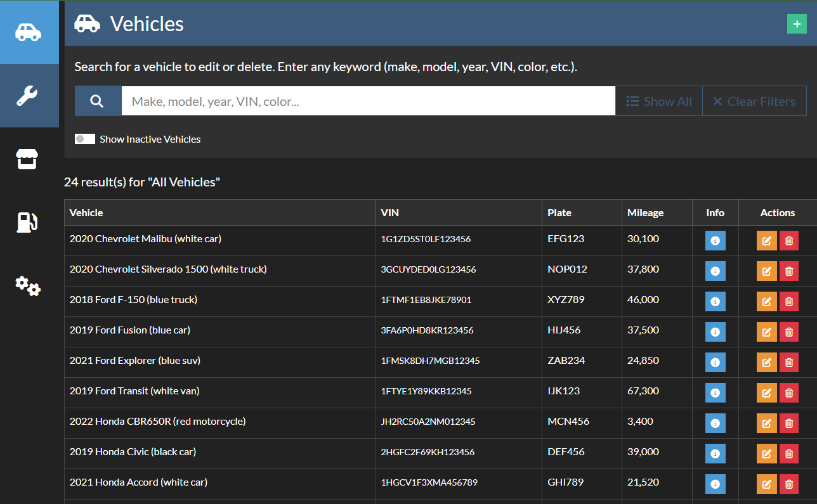Delete the Honda CBR650R motorcycle
Viewport: 817px width, 504px height.
coord(789,423)
